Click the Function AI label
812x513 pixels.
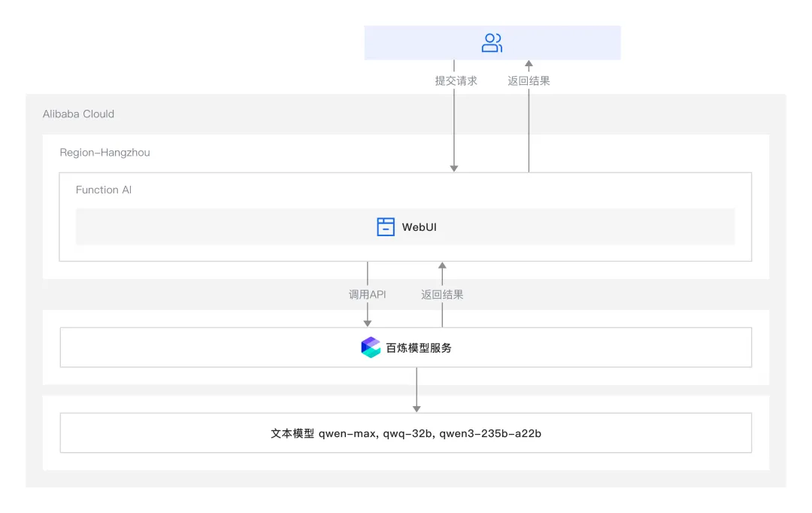[104, 190]
